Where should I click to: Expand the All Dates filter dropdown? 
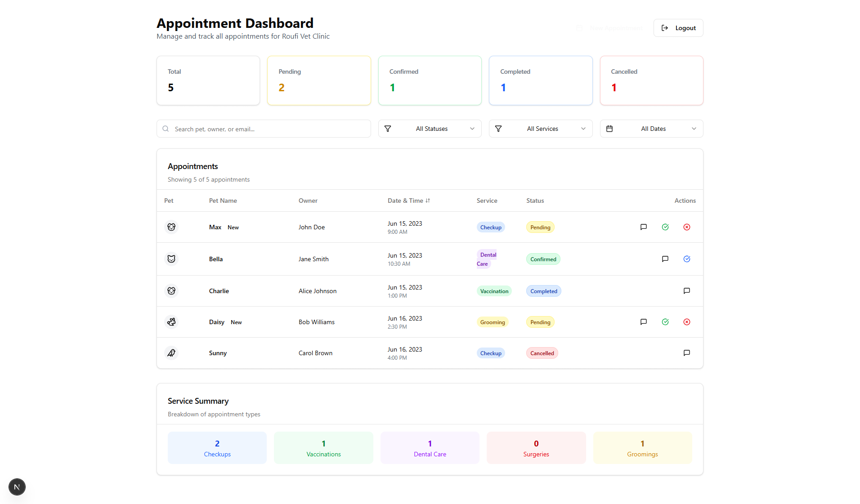(x=651, y=129)
